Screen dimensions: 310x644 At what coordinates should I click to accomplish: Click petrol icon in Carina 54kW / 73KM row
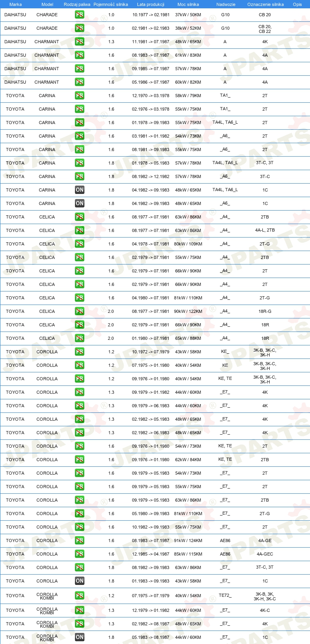pos(80,136)
